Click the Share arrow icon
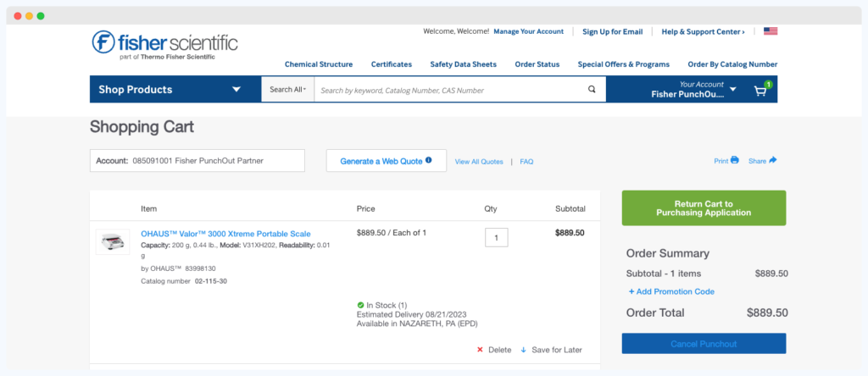 click(x=772, y=160)
